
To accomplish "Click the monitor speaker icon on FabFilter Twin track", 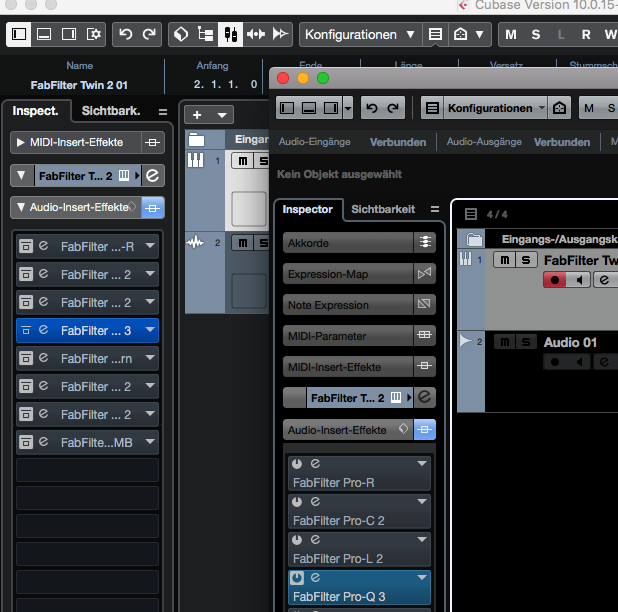I will [x=579, y=280].
